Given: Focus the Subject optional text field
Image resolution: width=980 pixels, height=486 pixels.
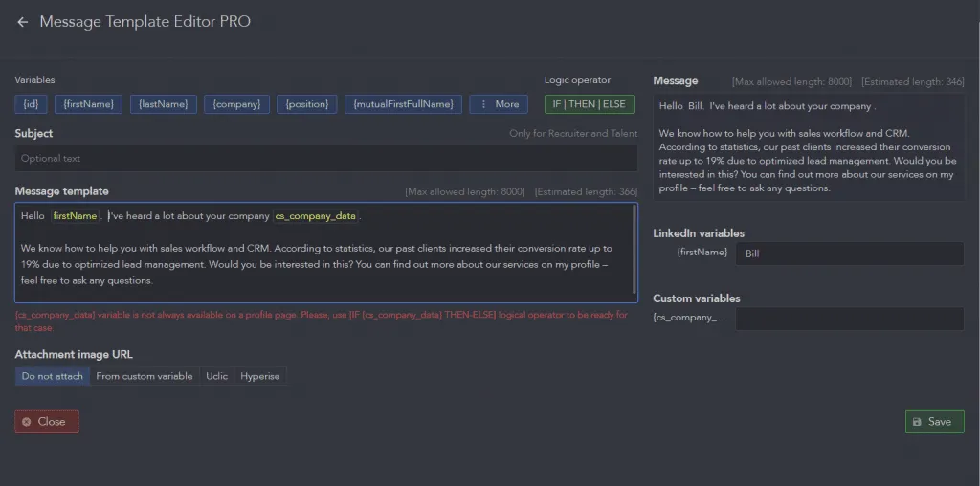Looking at the screenshot, I should pos(326,159).
